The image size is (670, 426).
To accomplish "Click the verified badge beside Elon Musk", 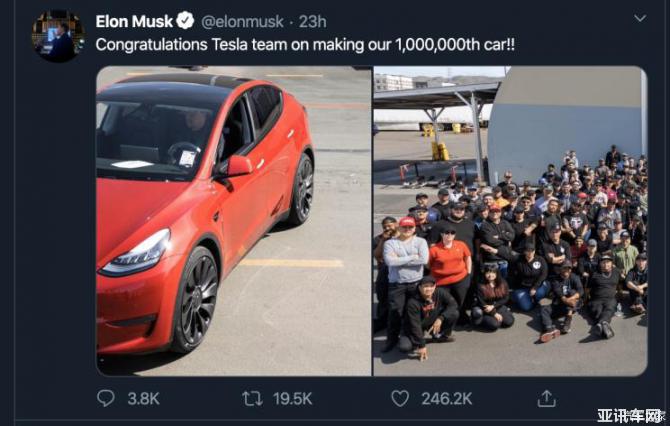I will [x=186, y=20].
